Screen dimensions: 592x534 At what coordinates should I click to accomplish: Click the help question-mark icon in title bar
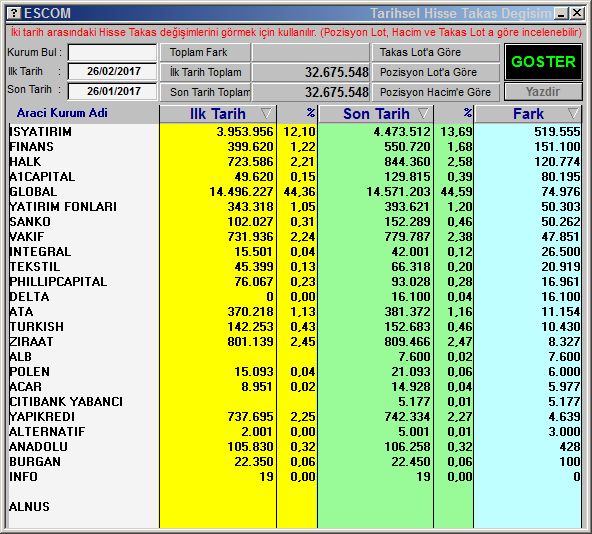click(14, 13)
